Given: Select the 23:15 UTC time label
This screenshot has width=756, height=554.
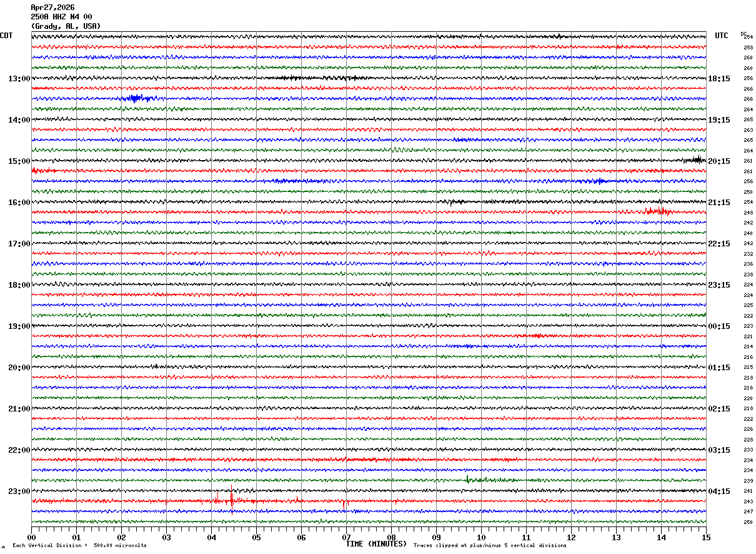Looking at the screenshot, I should coord(719,285).
